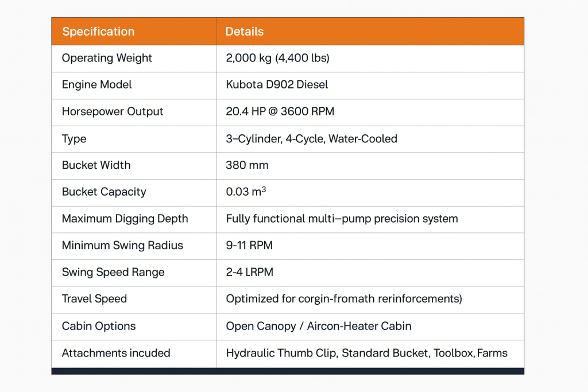The image size is (588, 392).
Task: Click the Travel Speed row label
Action: (94, 298)
